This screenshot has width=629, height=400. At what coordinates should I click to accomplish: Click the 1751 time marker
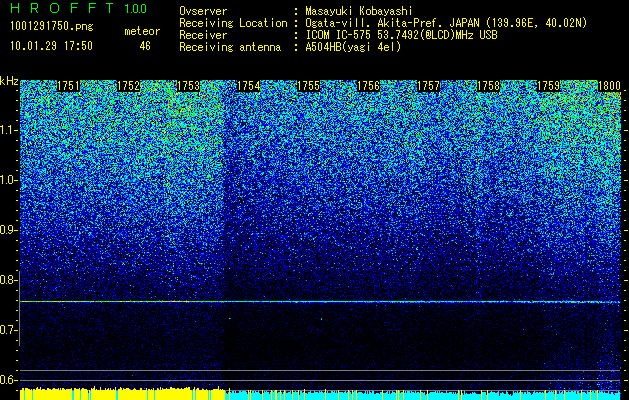point(69,86)
